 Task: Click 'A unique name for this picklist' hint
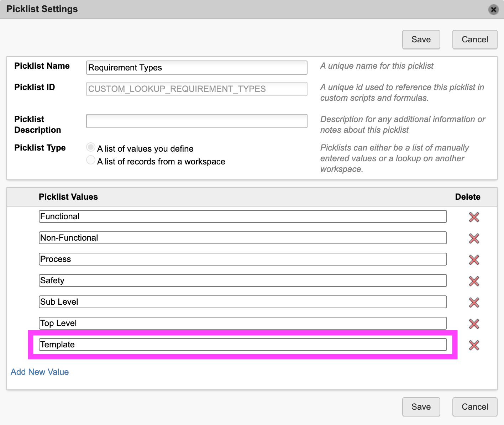[x=377, y=66]
